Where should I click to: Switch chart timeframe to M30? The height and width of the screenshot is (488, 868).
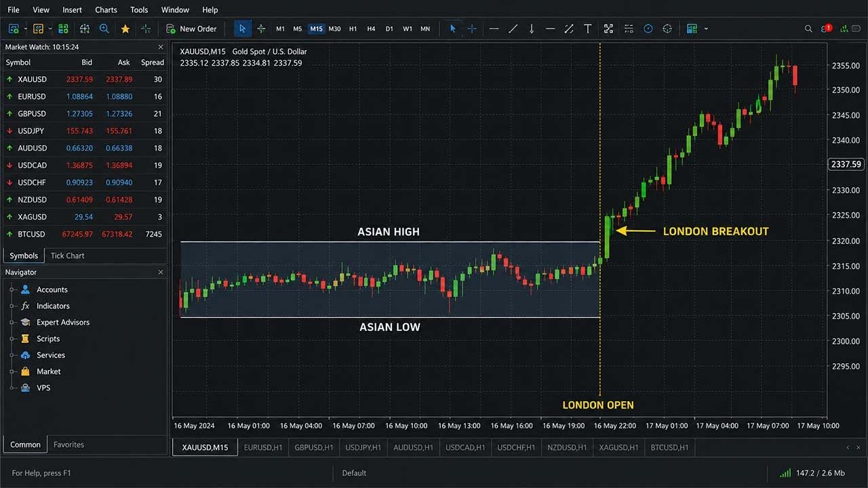pos(334,28)
